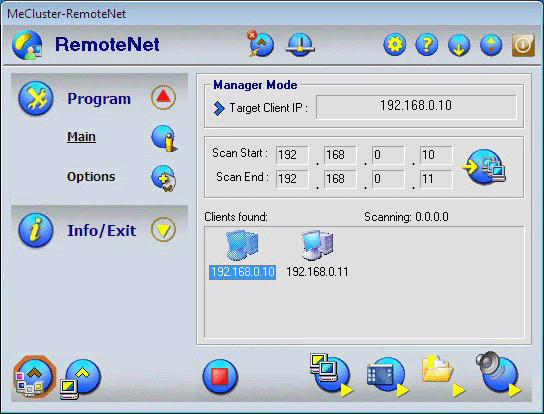Toggle client mode single-computer icon at bottom
Viewport: 544px width, 414px height.
[80, 379]
